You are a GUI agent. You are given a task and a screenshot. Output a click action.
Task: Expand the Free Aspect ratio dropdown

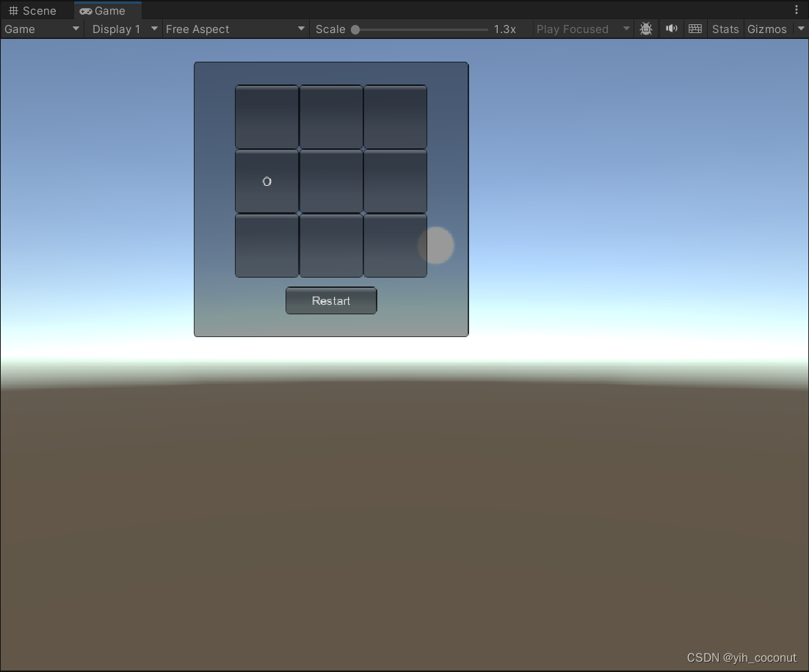[x=235, y=29]
